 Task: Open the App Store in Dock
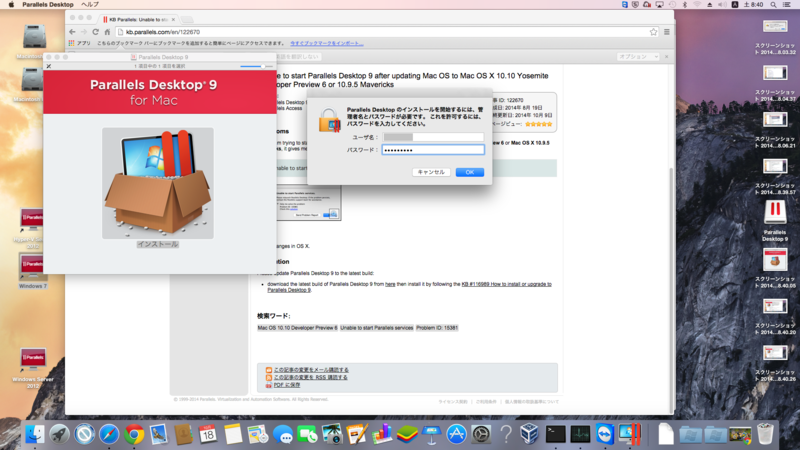456,434
